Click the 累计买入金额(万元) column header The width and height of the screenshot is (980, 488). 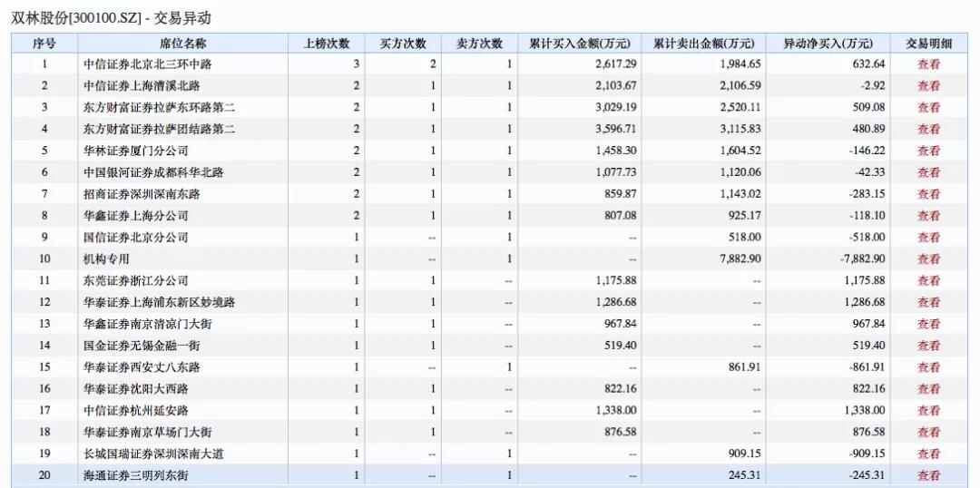click(580, 44)
